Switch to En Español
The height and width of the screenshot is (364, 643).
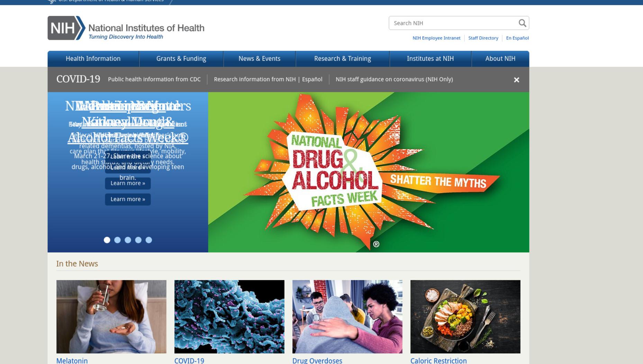(517, 38)
